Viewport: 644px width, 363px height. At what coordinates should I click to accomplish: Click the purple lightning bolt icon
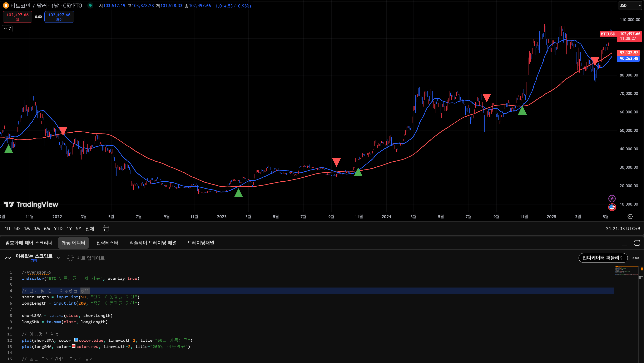[x=612, y=199]
